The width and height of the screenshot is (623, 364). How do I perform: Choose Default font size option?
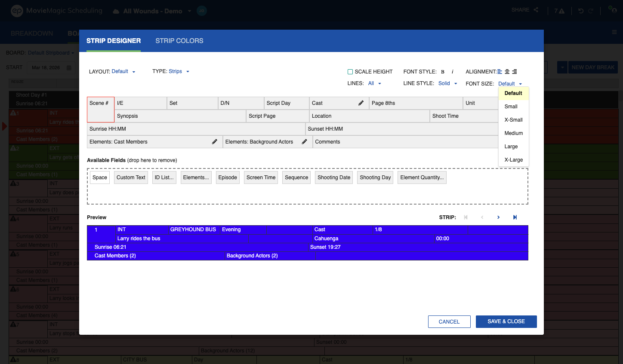pyautogui.click(x=513, y=93)
